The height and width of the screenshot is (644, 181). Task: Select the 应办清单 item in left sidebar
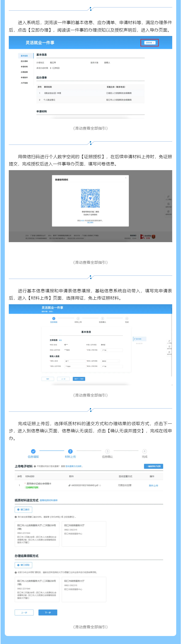click(24, 61)
